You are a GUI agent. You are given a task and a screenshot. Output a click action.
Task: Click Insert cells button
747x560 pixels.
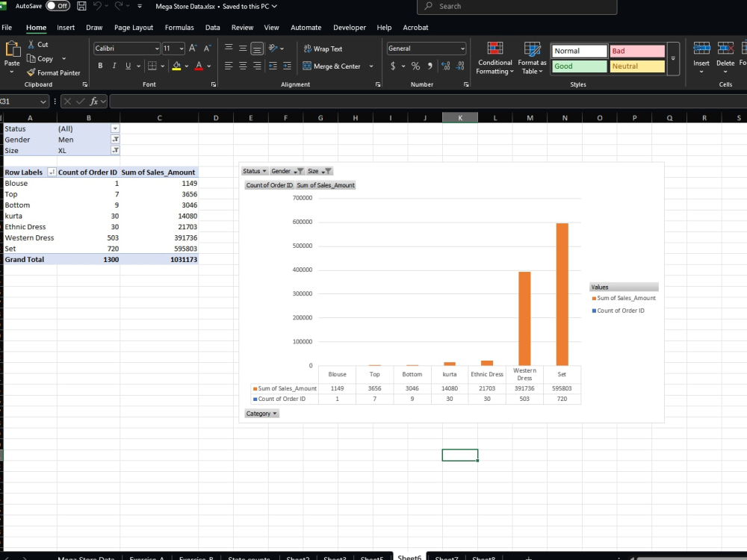[701, 58]
